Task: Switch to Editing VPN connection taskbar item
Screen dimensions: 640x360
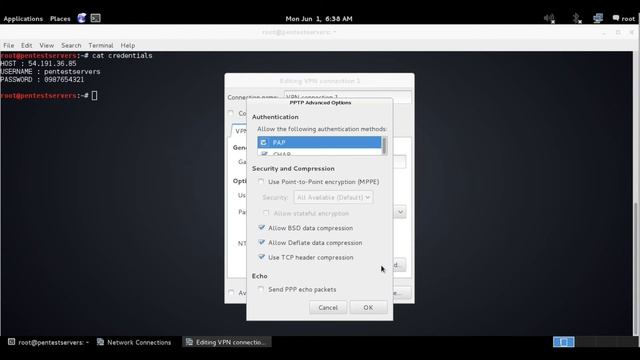Action: pyautogui.click(x=227, y=342)
